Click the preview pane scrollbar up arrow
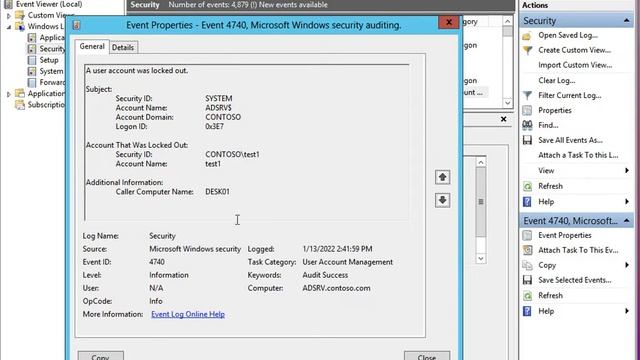Image resolution: width=640 pixels, height=360 pixels. click(481, 162)
